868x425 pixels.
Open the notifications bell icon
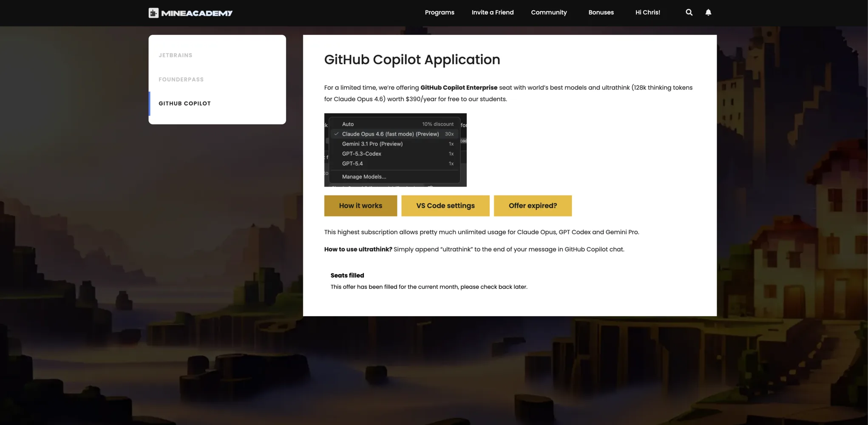708,12
